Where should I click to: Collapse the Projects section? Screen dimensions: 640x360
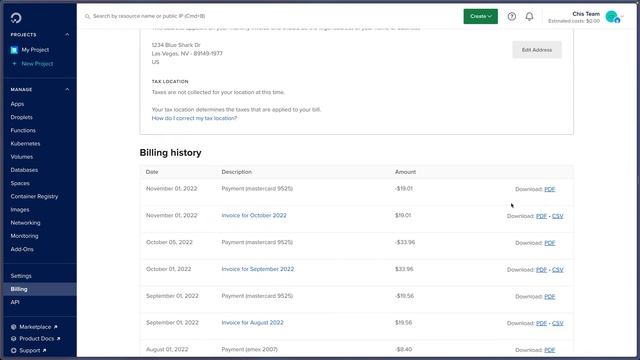[x=67, y=35]
